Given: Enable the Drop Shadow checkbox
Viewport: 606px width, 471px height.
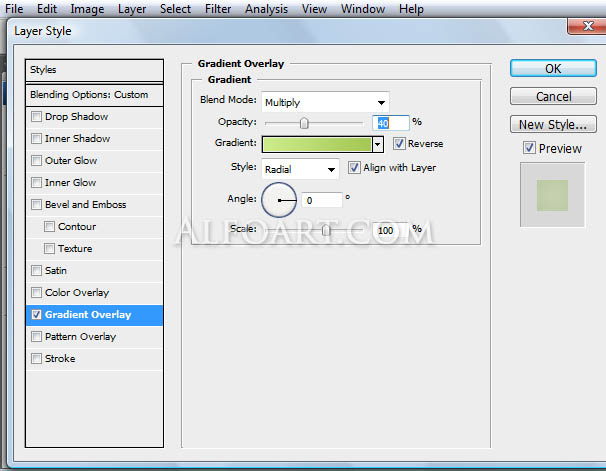Looking at the screenshot, I should 36,117.
